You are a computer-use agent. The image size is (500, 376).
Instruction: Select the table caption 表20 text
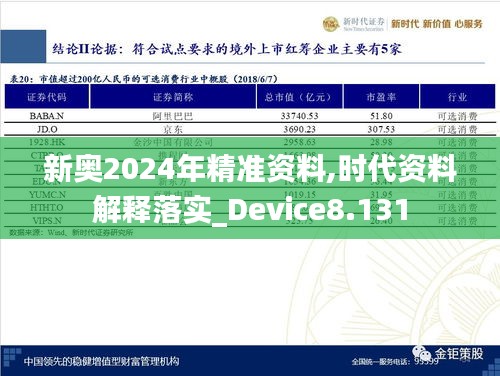tap(144, 79)
